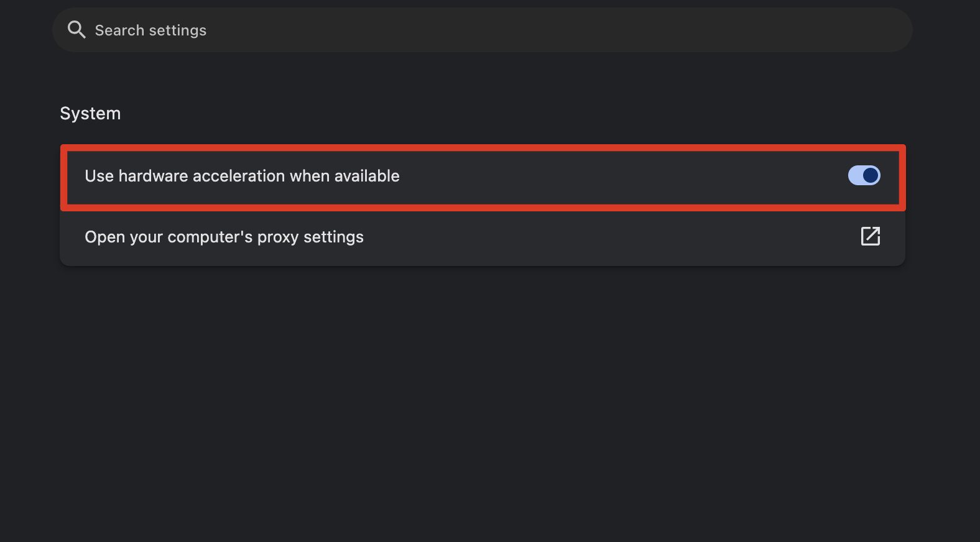Screen dimensions: 980x542
Task: Click the blank page area below the System card
Action: click(483, 398)
